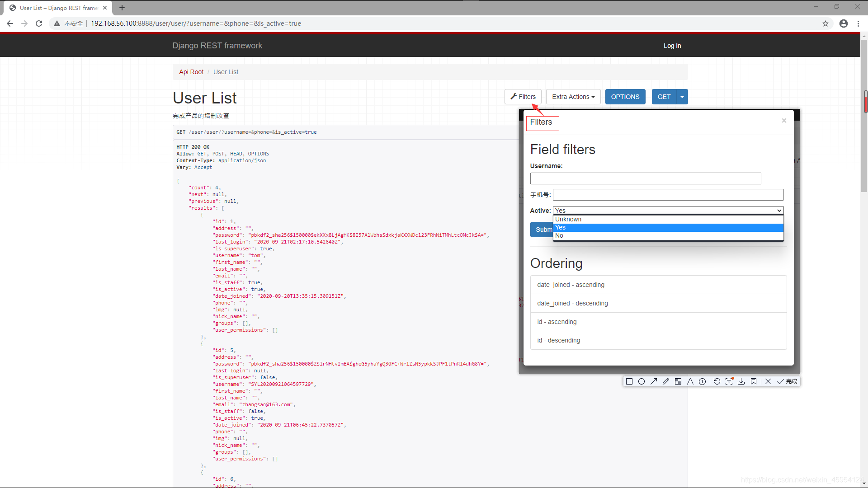
Task: Expand the GET format dropdown arrow
Action: coord(682,97)
